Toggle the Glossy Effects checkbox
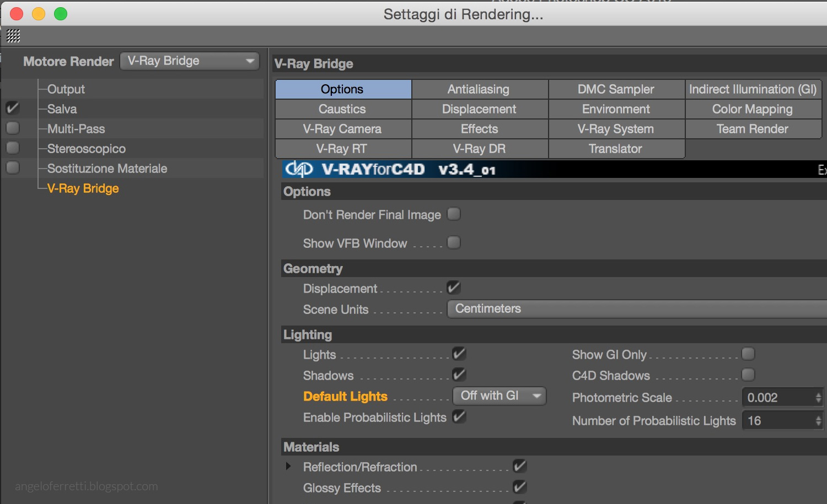The height and width of the screenshot is (504, 827). 519,487
